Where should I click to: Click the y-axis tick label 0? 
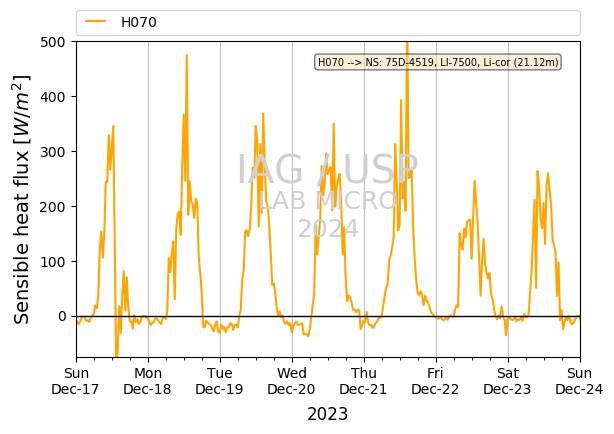point(62,316)
